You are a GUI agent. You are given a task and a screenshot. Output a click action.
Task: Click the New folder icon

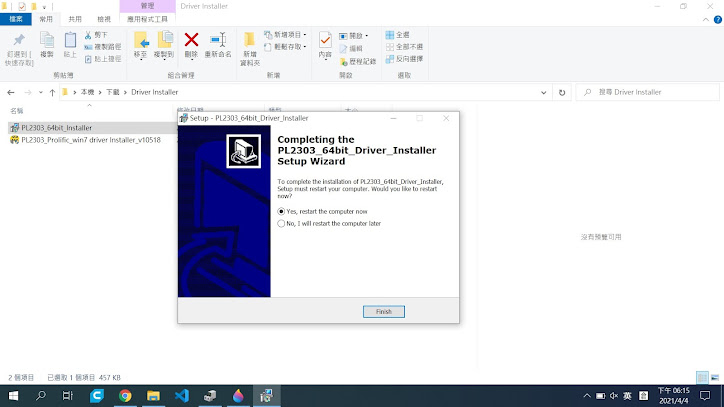[249, 40]
